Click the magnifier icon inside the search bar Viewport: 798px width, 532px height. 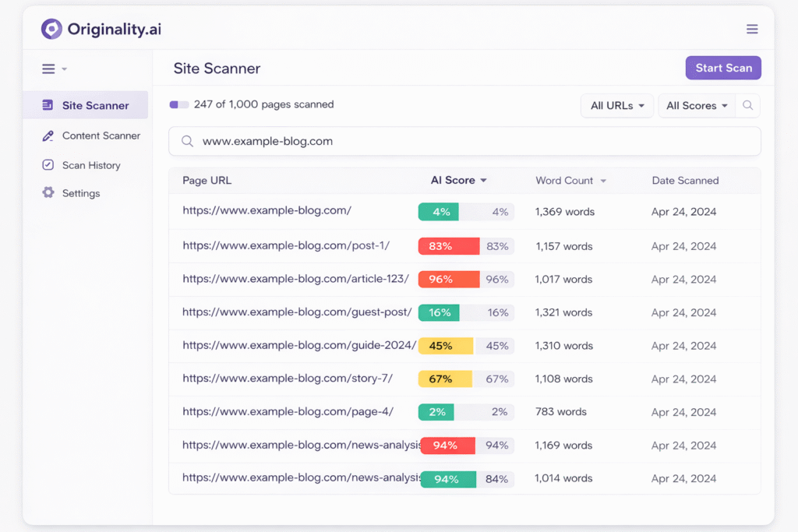click(x=187, y=141)
